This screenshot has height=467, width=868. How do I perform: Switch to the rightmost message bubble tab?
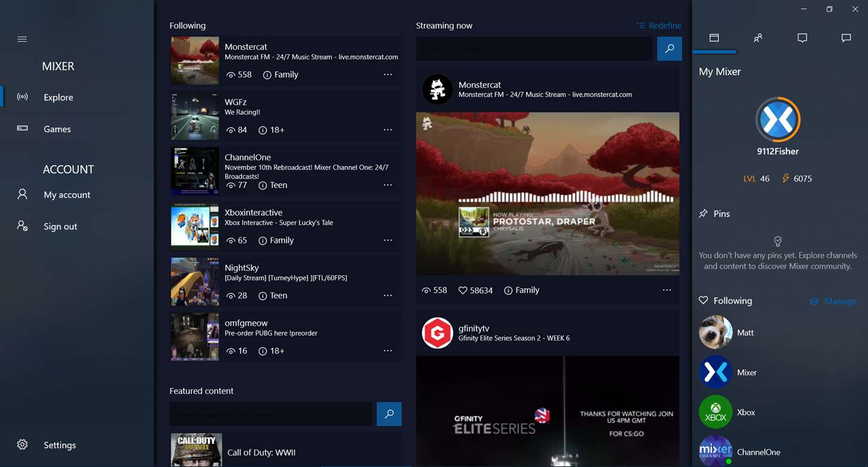846,38
